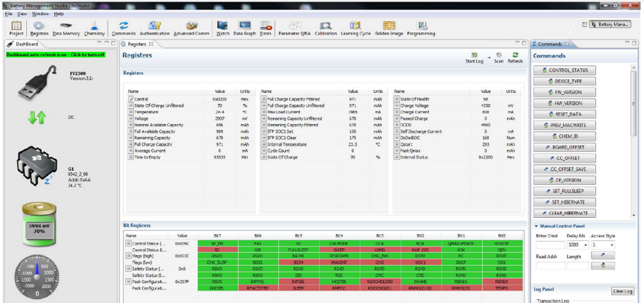Send the CC_OFFSET_SAVE command

pyautogui.click(x=565, y=169)
